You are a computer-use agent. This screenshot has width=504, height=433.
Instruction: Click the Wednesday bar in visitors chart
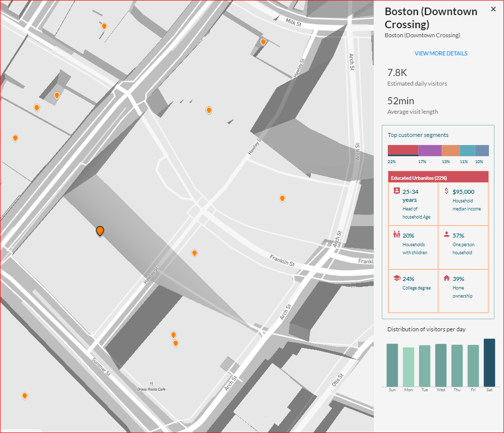point(441,365)
